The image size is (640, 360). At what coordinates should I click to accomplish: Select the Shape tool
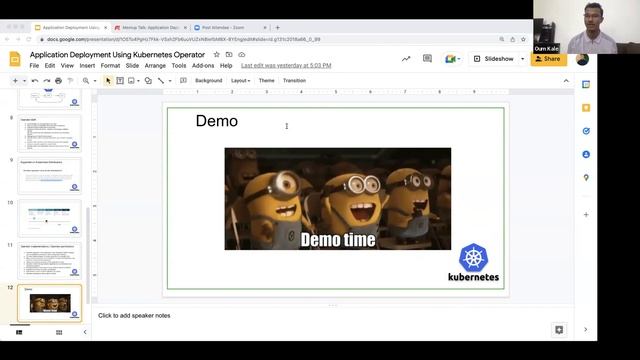click(148, 81)
